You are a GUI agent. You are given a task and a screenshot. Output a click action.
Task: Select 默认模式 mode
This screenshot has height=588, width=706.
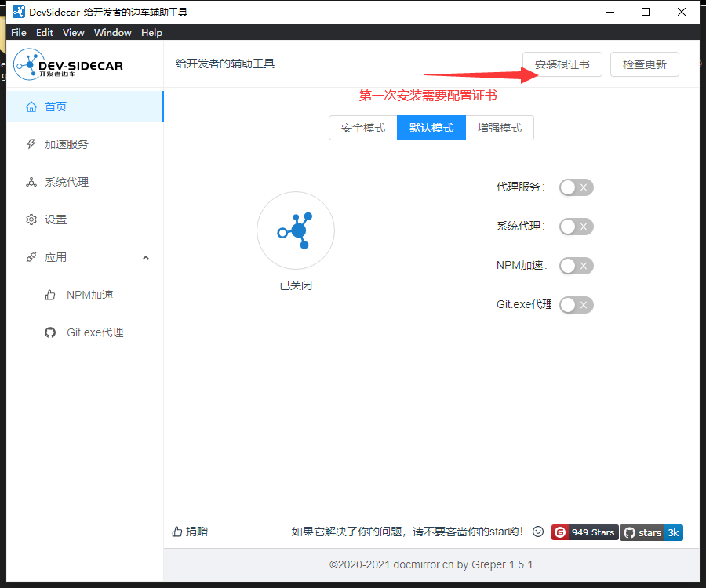(x=431, y=128)
